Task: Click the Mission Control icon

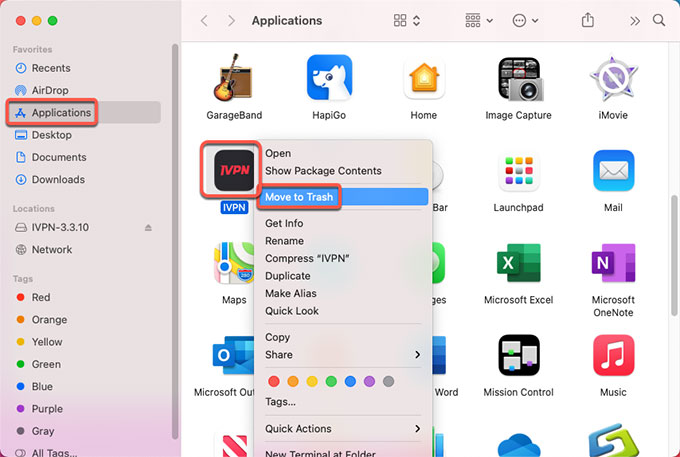Action: pyautogui.click(x=519, y=357)
